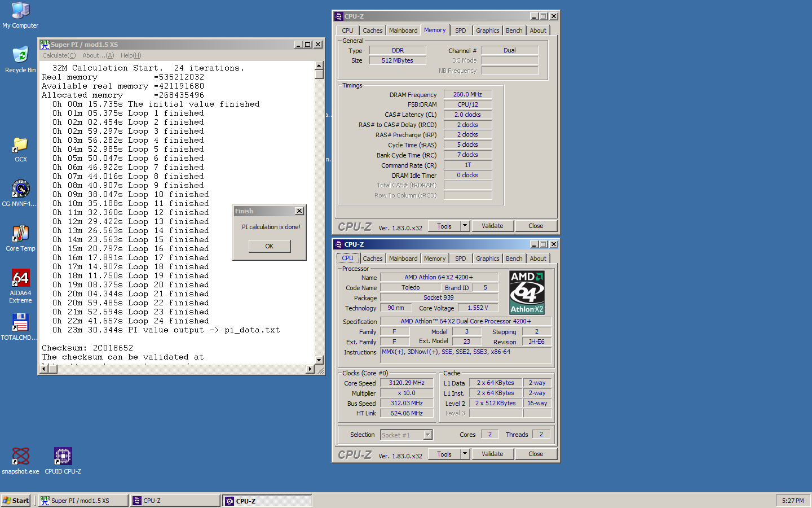Click the AMD Athlon 64 X2 logo
The width and height of the screenshot is (812, 508).
[527, 292]
